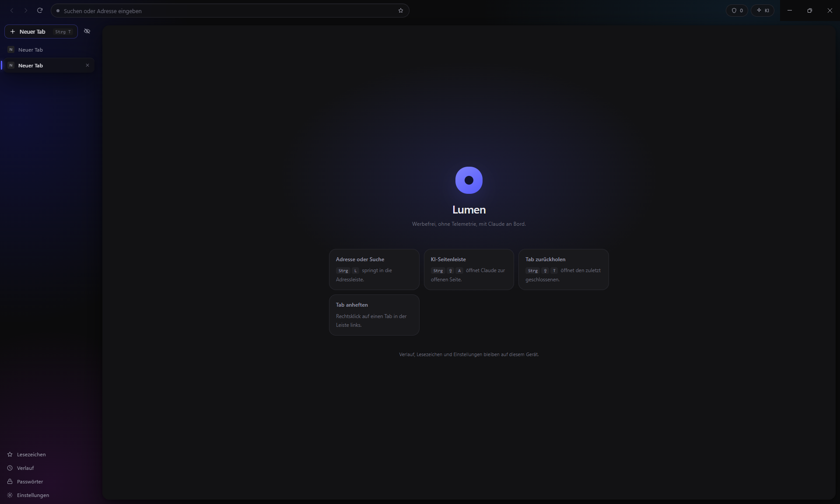Click the KI-Seitenleiste card

pyautogui.click(x=469, y=269)
